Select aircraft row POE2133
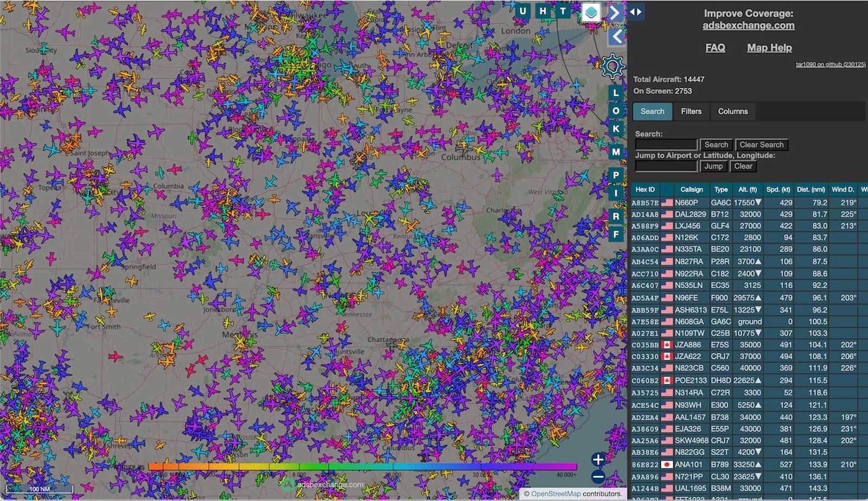Viewport: 868px width, 501px height. (x=749, y=380)
